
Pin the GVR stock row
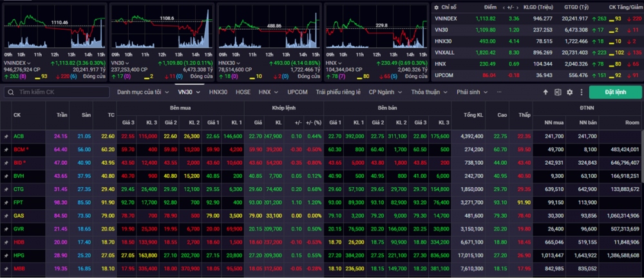coord(6,229)
